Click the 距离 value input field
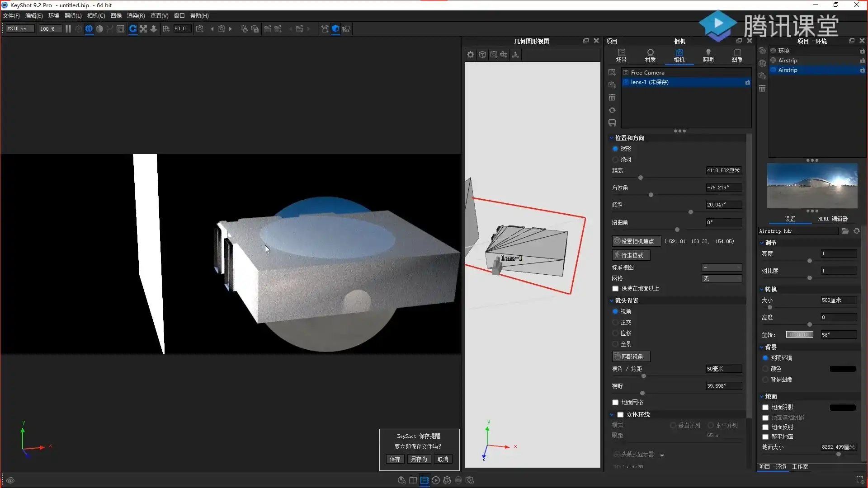 pos(723,171)
